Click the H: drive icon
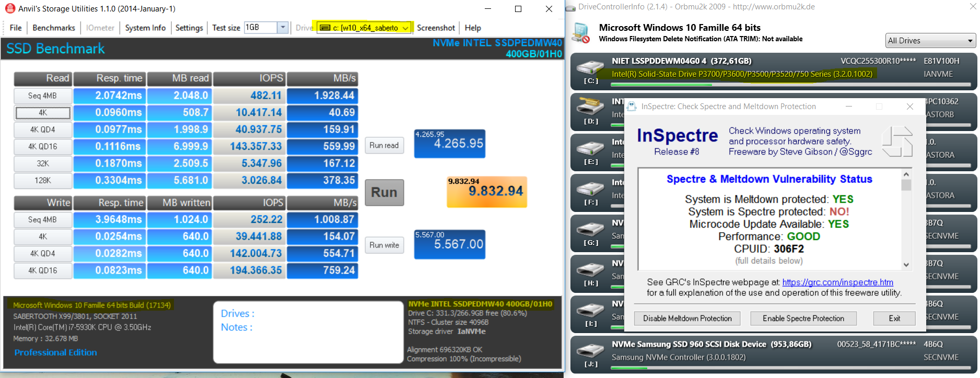The height and width of the screenshot is (378, 980). [x=590, y=270]
